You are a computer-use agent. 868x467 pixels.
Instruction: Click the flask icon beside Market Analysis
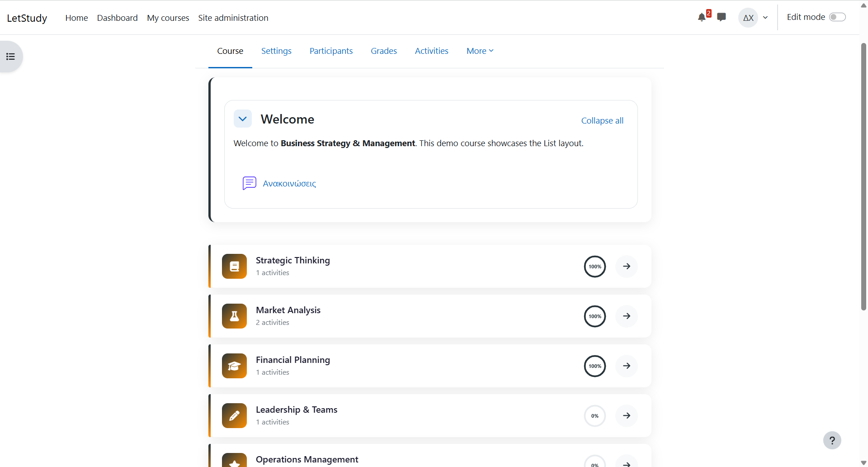click(234, 316)
